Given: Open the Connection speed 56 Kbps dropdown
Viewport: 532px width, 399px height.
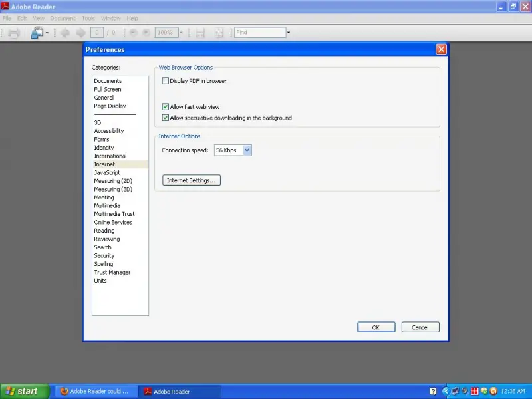Looking at the screenshot, I should [x=247, y=150].
